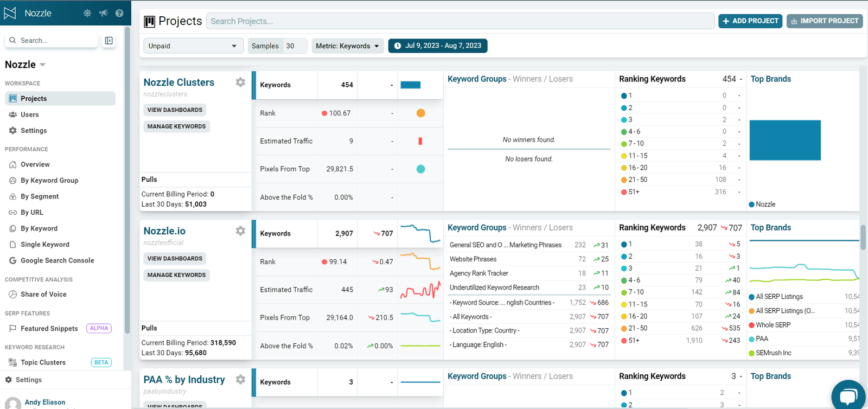868x409 pixels.
Task: Select the Website Phrases keyword group
Action: click(473, 259)
